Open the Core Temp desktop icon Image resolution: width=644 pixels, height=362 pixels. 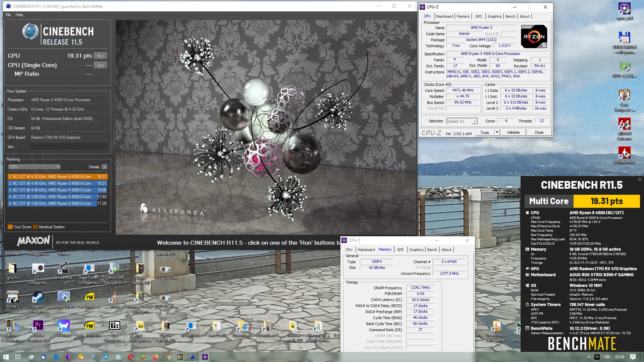coord(624,100)
